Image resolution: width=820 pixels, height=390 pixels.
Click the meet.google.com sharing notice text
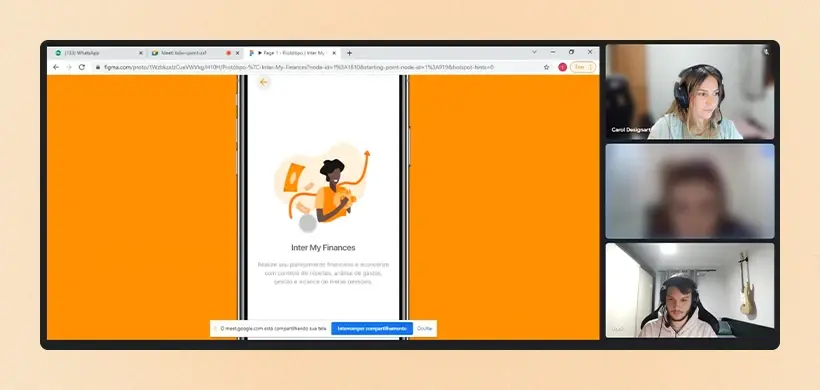274,328
